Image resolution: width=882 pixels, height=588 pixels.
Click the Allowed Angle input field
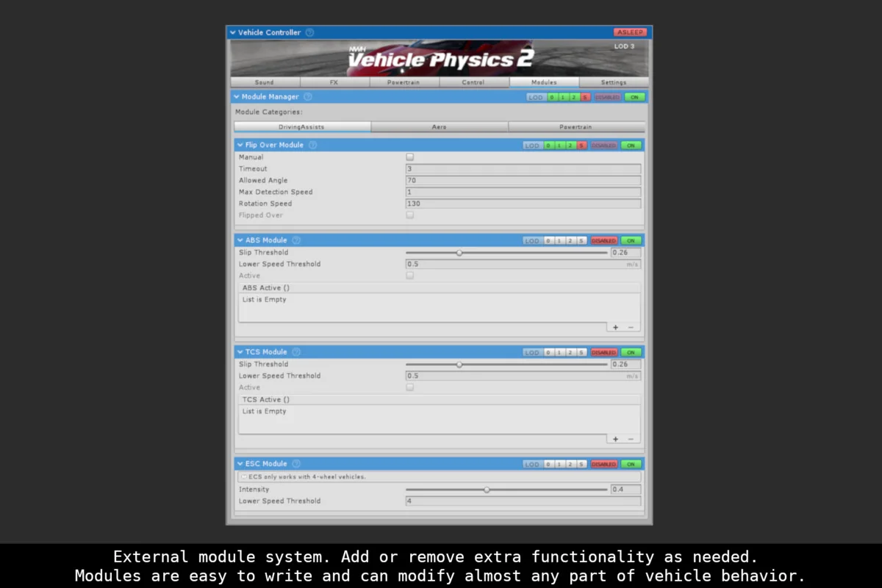[523, 181]
